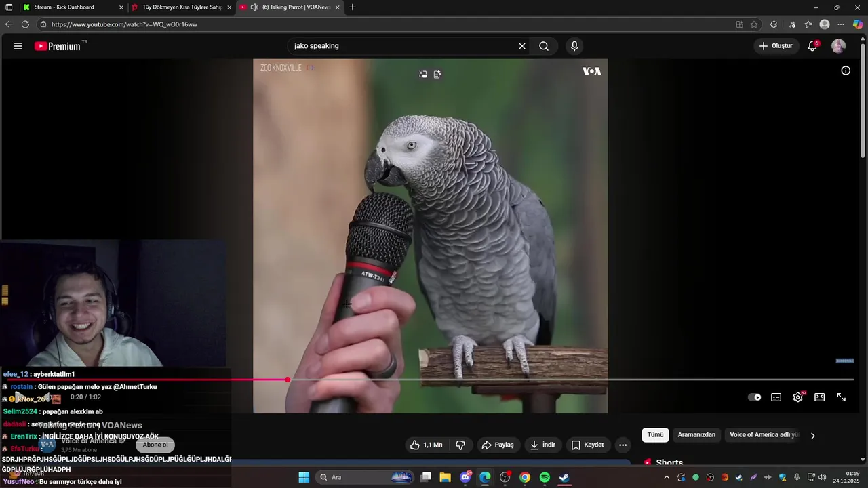Dislike the Talking Parrot video
868x488 pixels.
pos(460,445)
